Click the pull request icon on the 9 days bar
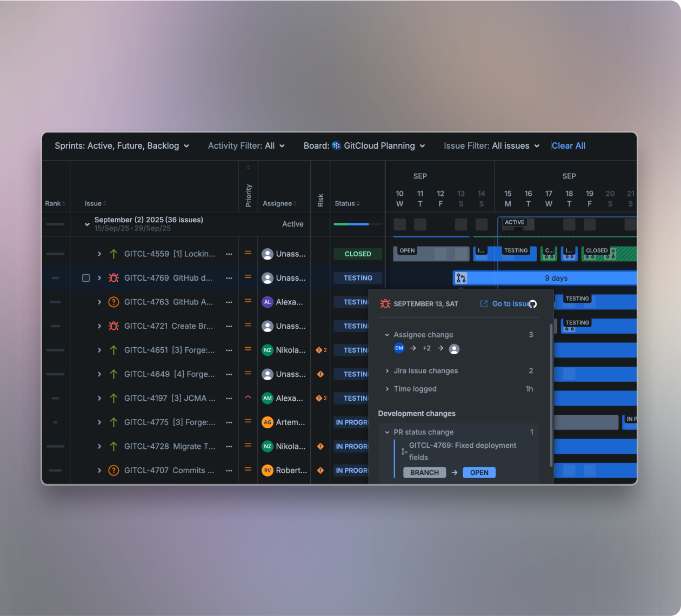Screen dimensions: 681x616 pyautogui.click(x=461, y=278)
